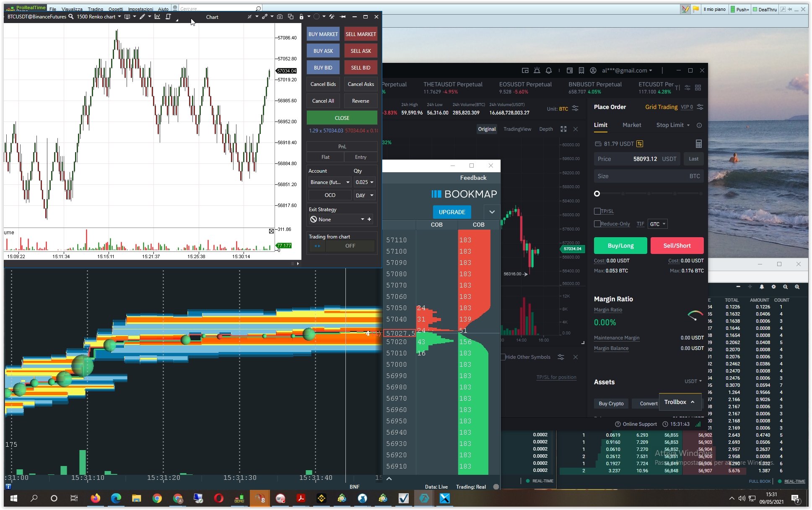Click the SELL ASK button
Screen dimensions: 812x510
coord(361,51)
